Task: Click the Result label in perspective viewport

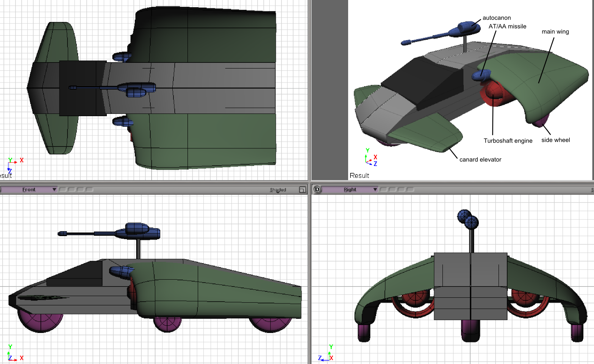Action: click(x=359, y=176)
